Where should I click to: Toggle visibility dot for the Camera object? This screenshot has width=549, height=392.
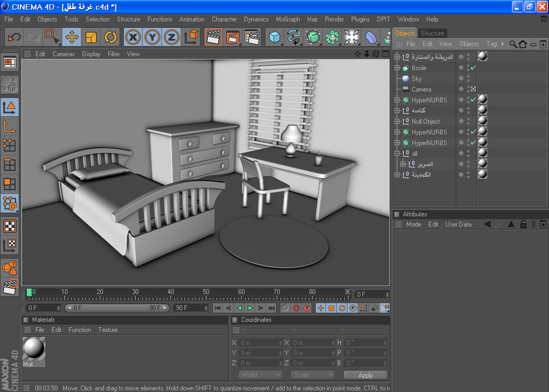click(x=461, y=89)
